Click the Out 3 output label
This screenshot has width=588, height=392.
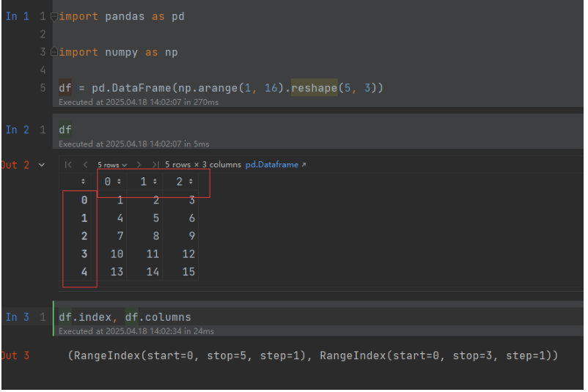point(15,355)
